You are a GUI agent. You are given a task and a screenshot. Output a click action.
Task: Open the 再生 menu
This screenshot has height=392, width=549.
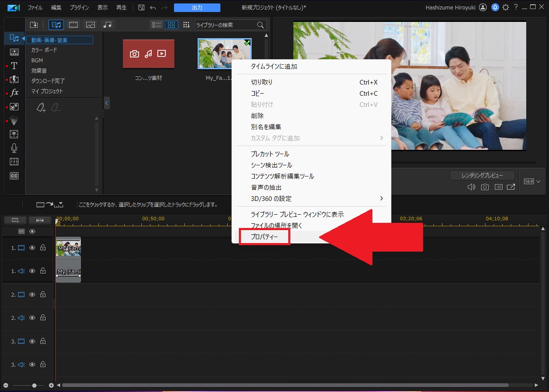pos(122,8)
